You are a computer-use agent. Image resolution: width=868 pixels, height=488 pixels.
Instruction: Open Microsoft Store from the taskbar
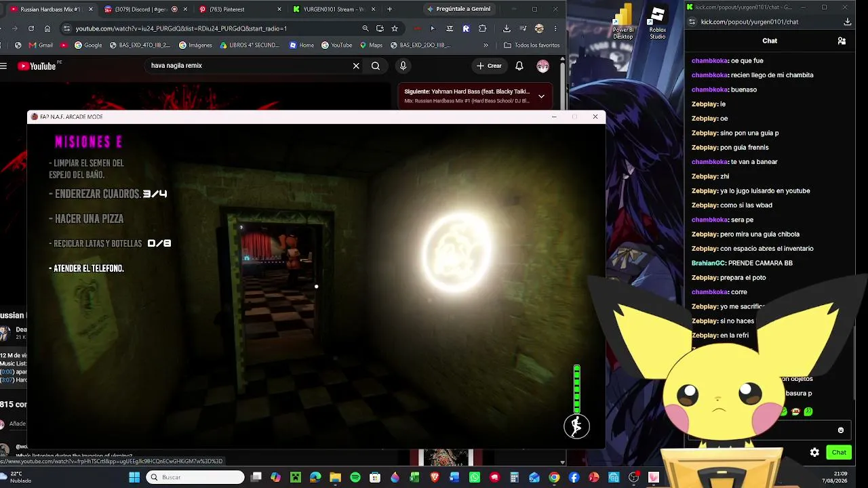(x=375, y=477)
